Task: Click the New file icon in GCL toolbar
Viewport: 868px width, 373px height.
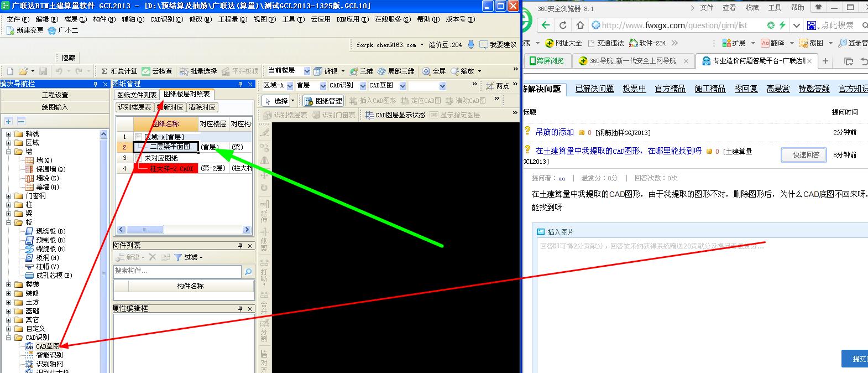Action: (10, 71)
